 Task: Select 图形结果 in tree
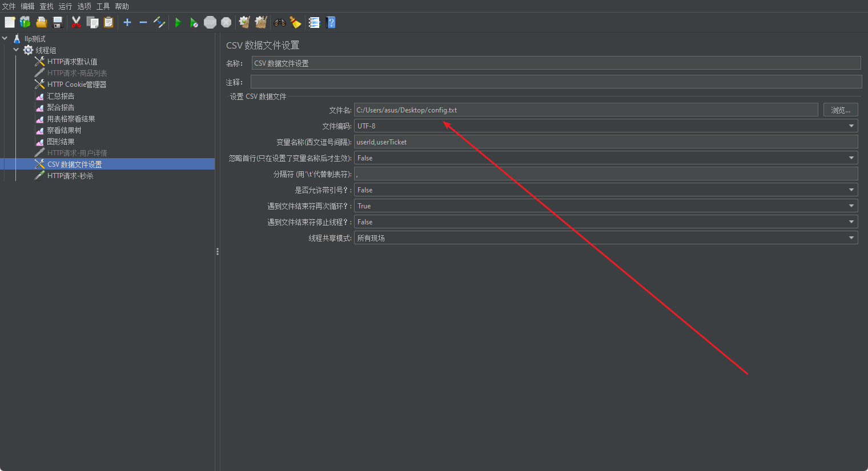point(61,142)
